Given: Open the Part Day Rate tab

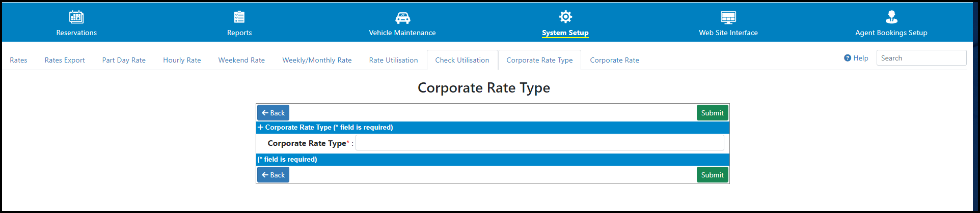Looking at the screenshot, I should [x=124, y=60].
